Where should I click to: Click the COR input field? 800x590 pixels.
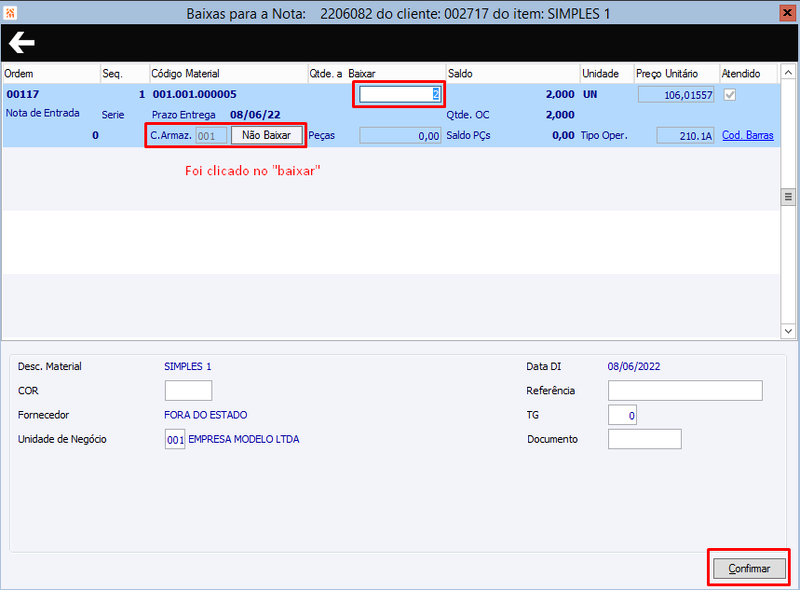pyautogui.click(x=188, y=390)
